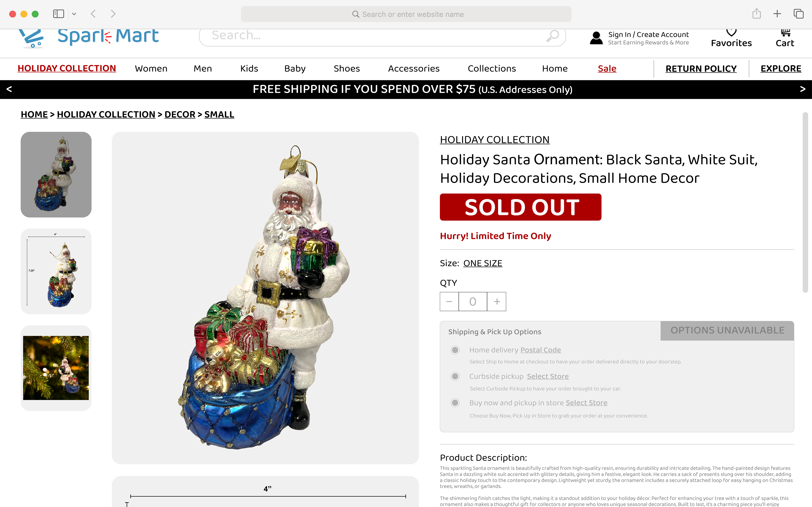Open the Collections menu item

click(492, 68)
